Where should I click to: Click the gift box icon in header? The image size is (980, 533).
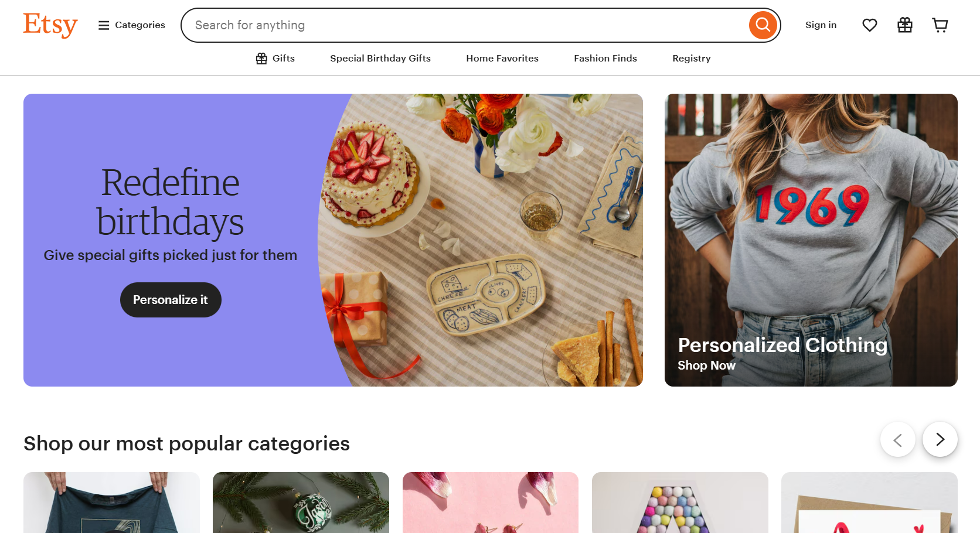coord(904,25)
